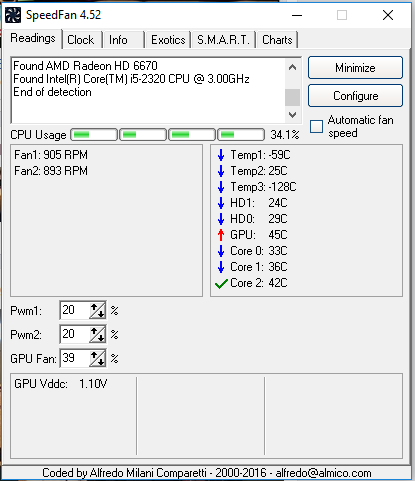
Task: Click the fourth CPU usage bar
Action: pos(241,135)
